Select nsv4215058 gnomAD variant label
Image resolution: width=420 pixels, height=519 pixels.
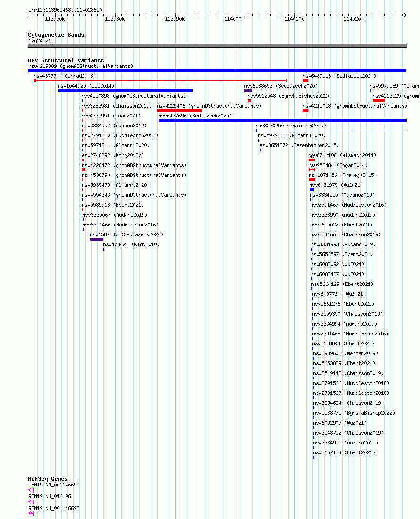(x=355, y=106)
